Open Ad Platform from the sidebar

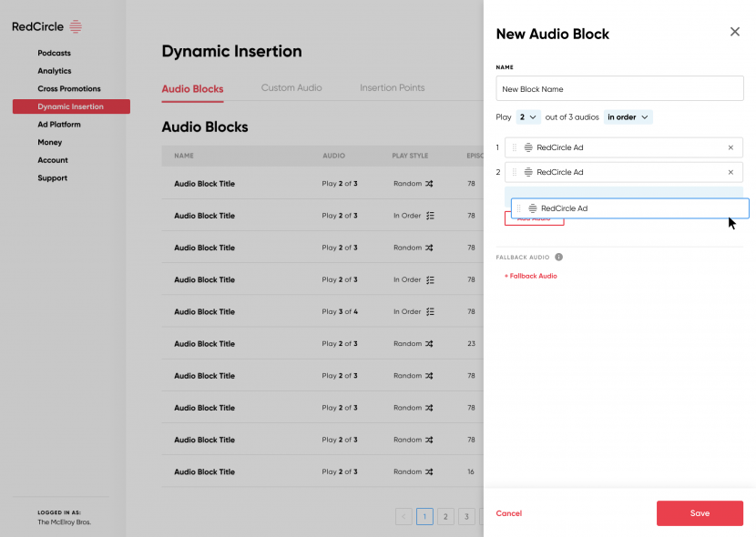coord(56,124)
